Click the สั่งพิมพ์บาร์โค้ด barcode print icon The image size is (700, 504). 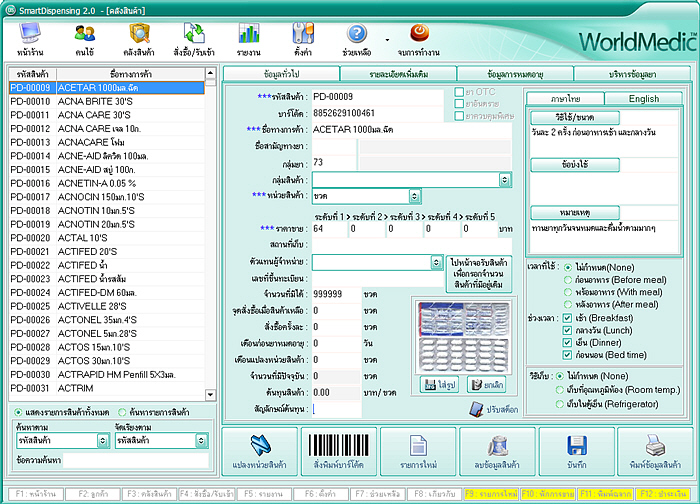339,445
